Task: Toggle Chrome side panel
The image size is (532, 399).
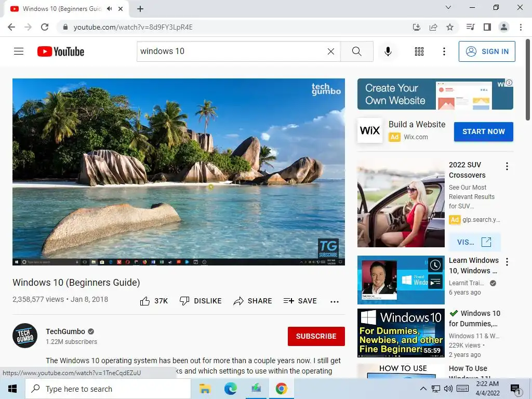Action: (487, 27)
